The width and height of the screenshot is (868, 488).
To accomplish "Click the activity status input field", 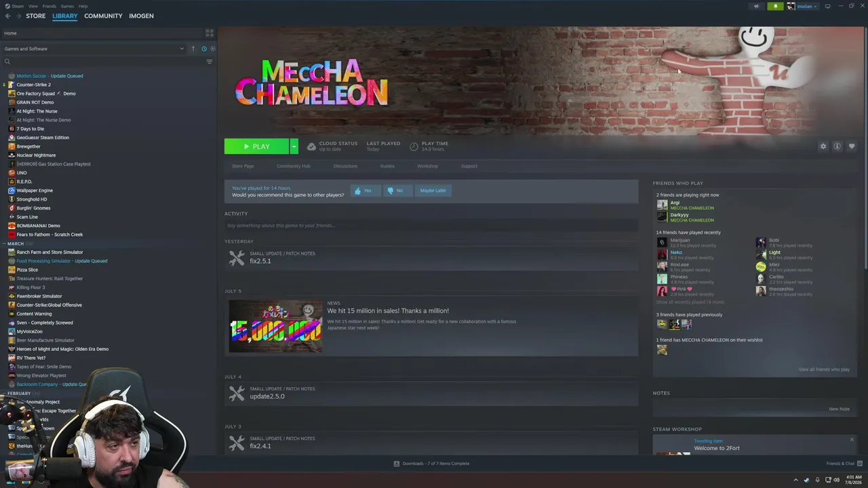I will (x=431, y=225).
